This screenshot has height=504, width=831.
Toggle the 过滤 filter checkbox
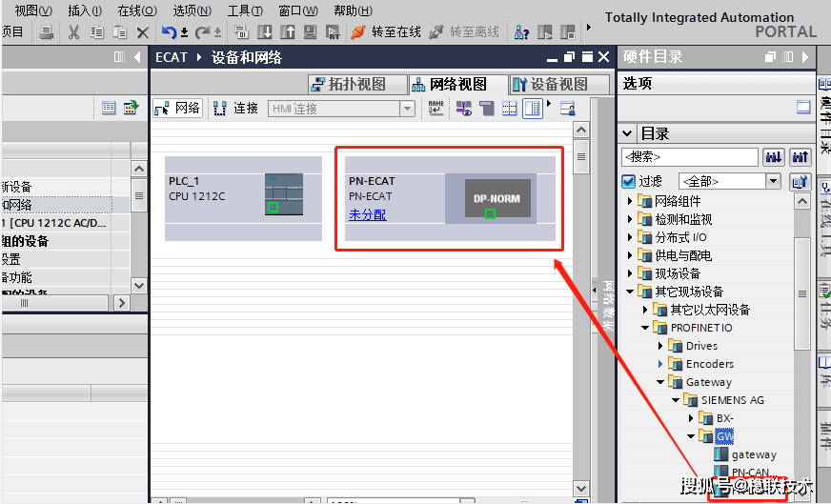tap(629, 182)
